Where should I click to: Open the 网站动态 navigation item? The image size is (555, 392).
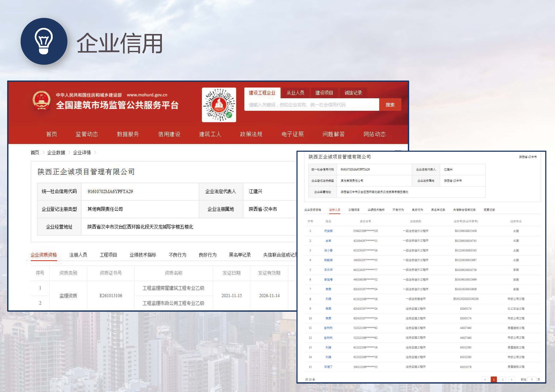pos(375,134)
